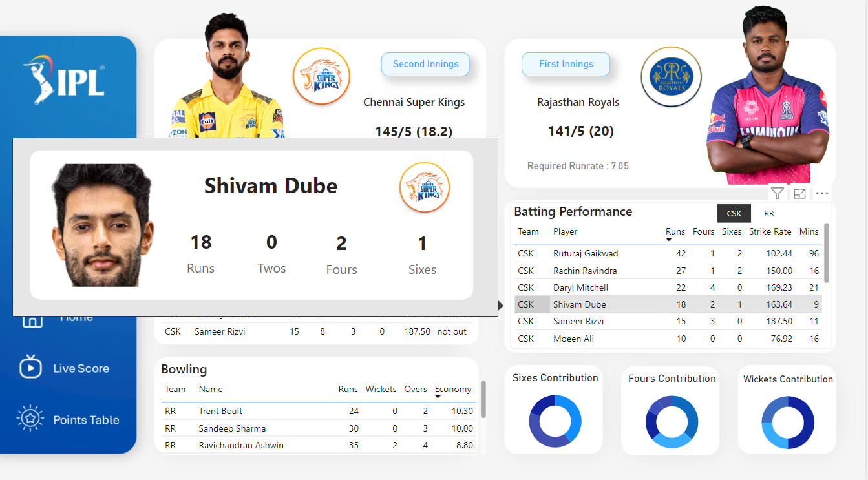This screenshot has height=480, width=868.
Task: Select Sameer Rizvi in Batting Performance table
Action: coord(668,321)
